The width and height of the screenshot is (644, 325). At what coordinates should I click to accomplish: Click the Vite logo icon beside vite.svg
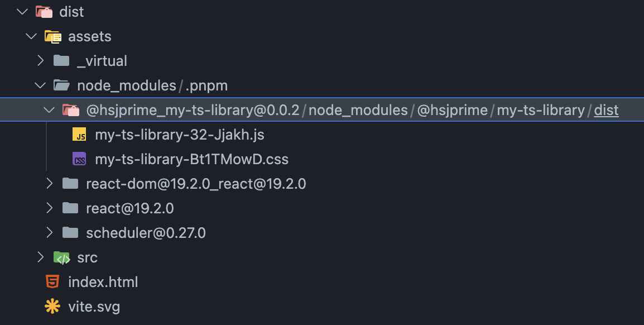pos(52,306)
